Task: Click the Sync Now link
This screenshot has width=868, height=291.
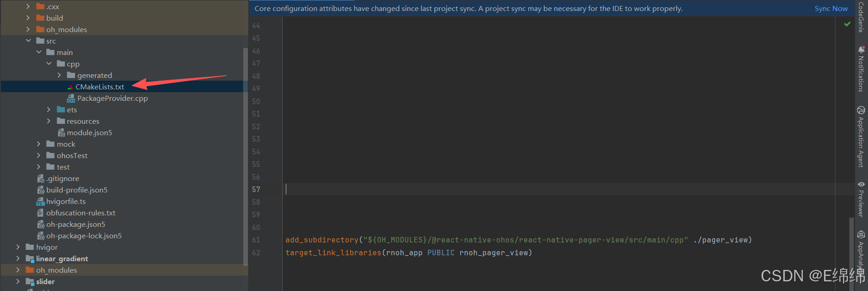Action: click(x=831, y=9)
